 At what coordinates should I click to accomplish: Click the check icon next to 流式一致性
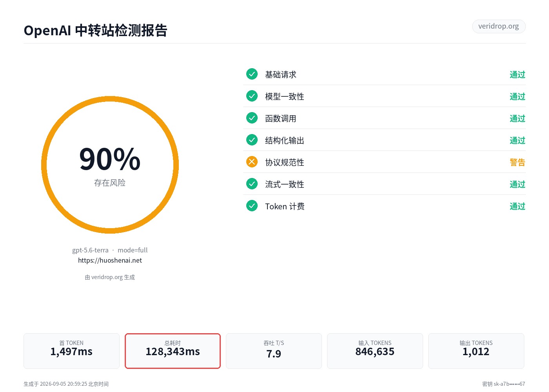252,184
